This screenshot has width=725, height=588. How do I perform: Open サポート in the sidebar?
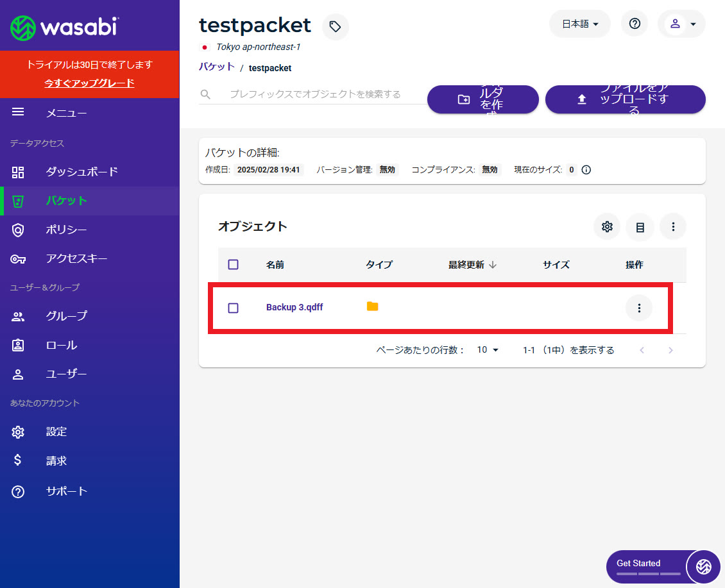90,491
